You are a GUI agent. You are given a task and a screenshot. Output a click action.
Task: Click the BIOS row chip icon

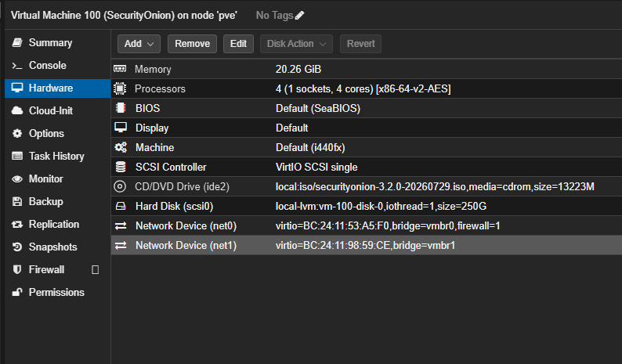(120, 108)
